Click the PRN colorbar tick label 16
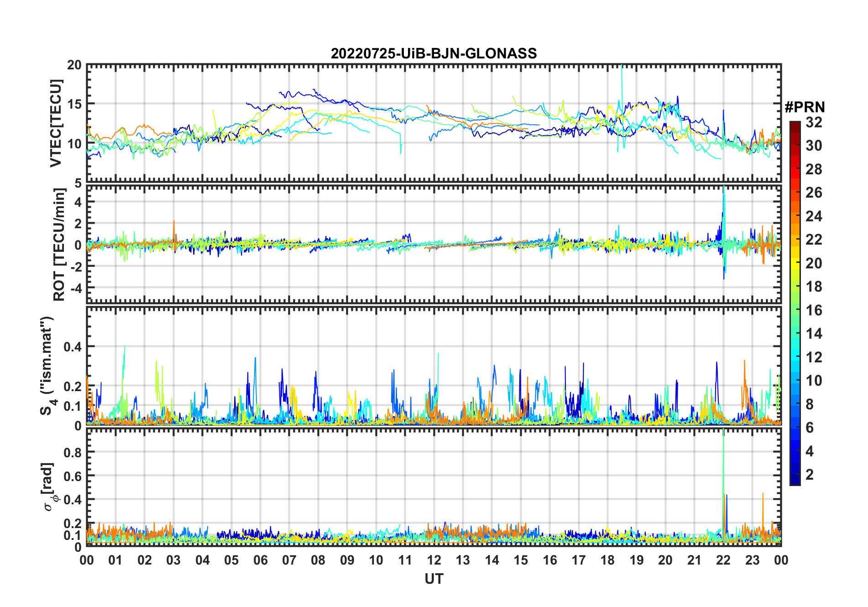This screenshot has width=868, height=607. pos(814,310)
